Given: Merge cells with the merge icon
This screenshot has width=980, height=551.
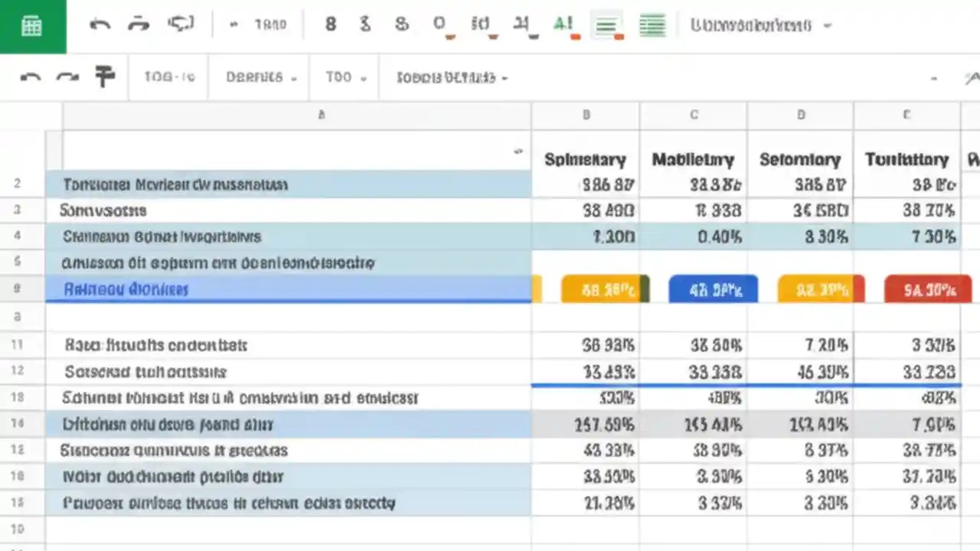Looking at the screenshot, I should click(521, 24).
